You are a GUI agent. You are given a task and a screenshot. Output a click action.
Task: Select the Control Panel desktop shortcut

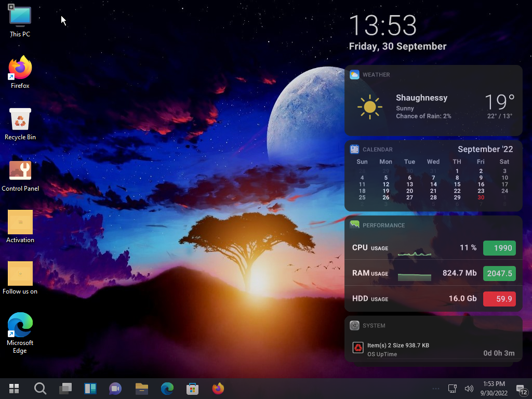click(x=20, y=171)
